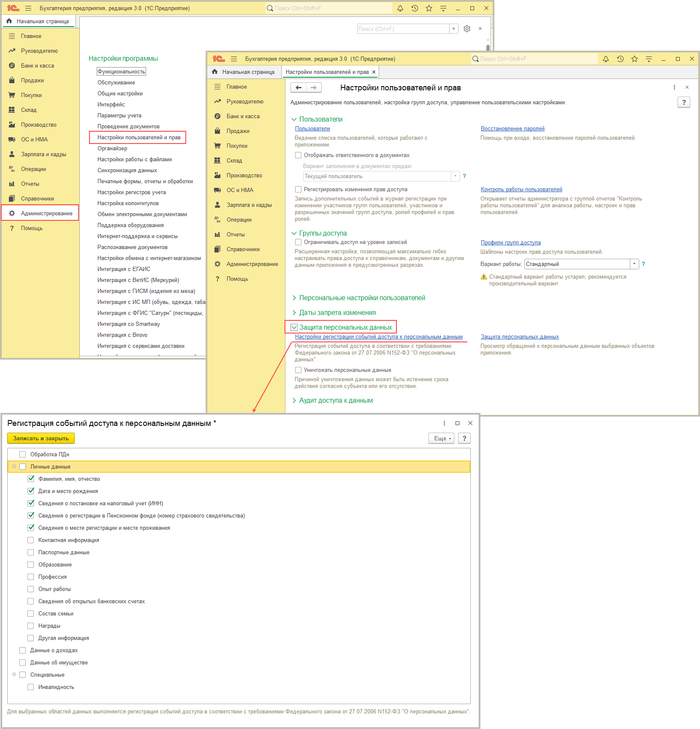The width and height of the screenshot is (700, 729).
Task: Click the Поиск (Ctrl+F) field in back window
Action: click(x=403, y=29)
